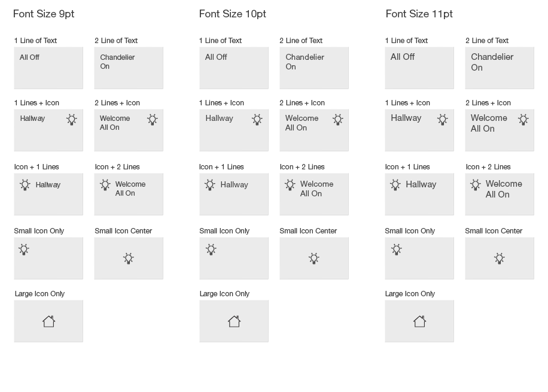This screenshot has height=392, width=548.
Task: Click the 10pt Small Icon Only bulb
Action: 211,250
